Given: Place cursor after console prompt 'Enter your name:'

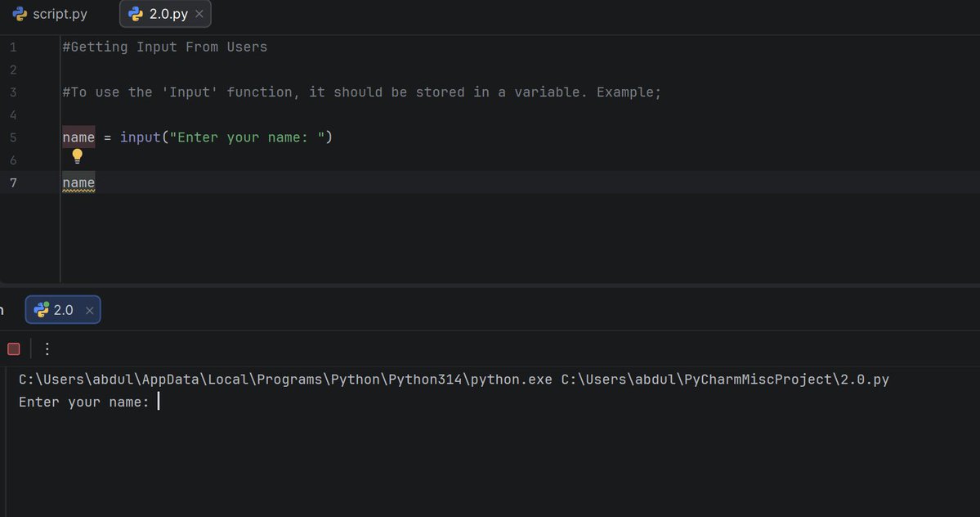Looking at the screenshot, I should [158, 402].
